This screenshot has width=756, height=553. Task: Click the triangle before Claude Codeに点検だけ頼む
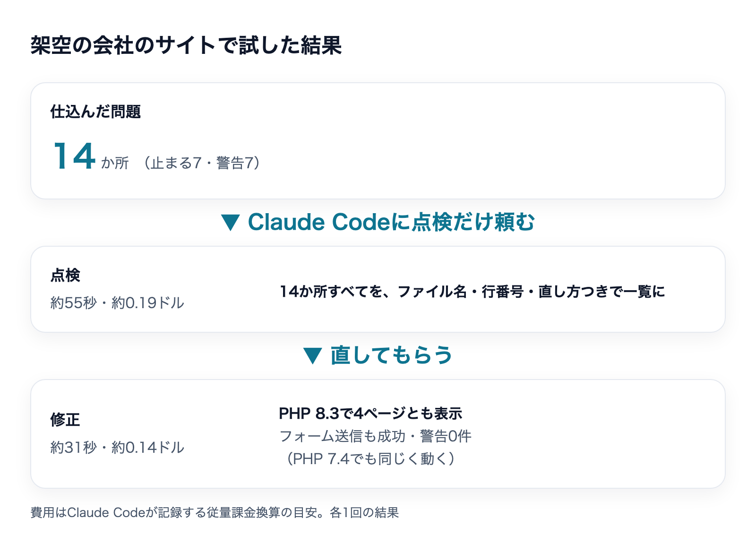(x=231, y=222)
